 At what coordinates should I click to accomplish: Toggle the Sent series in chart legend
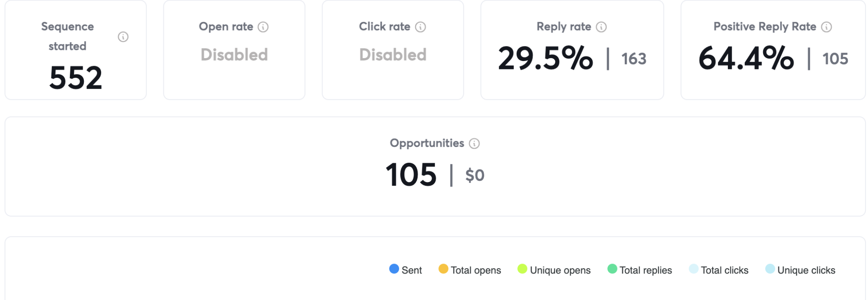[x=405, y=270]
